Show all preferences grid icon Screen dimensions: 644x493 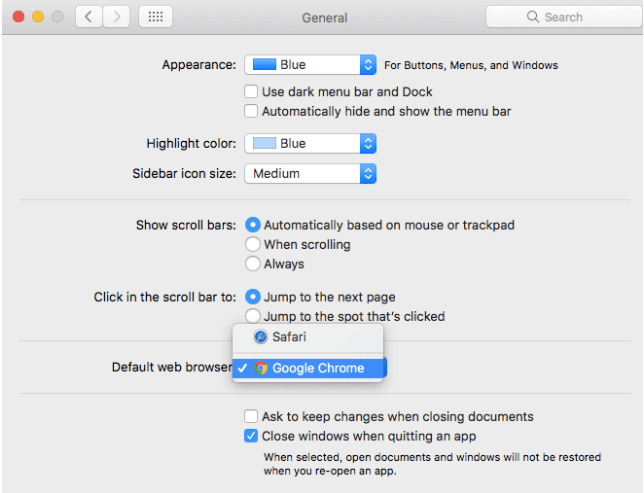point(156,17)
